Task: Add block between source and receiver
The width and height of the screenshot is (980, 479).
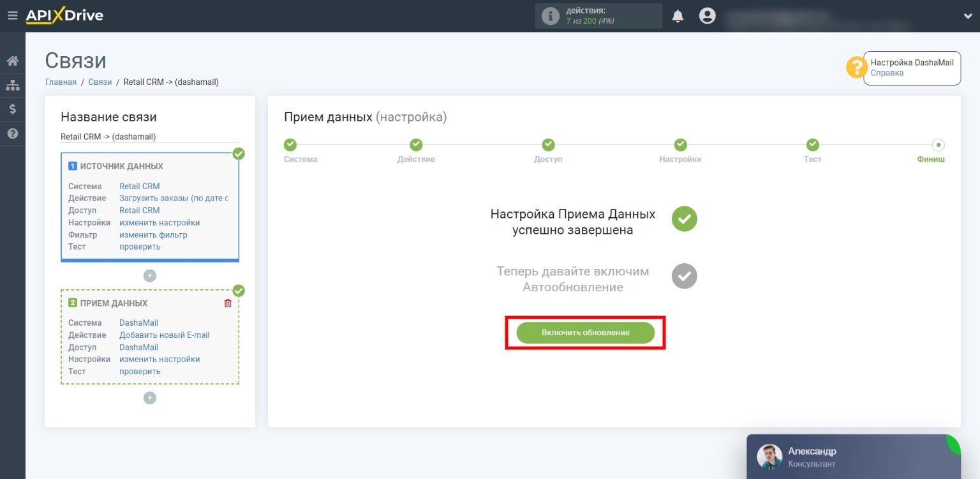Action: point(150,276)
